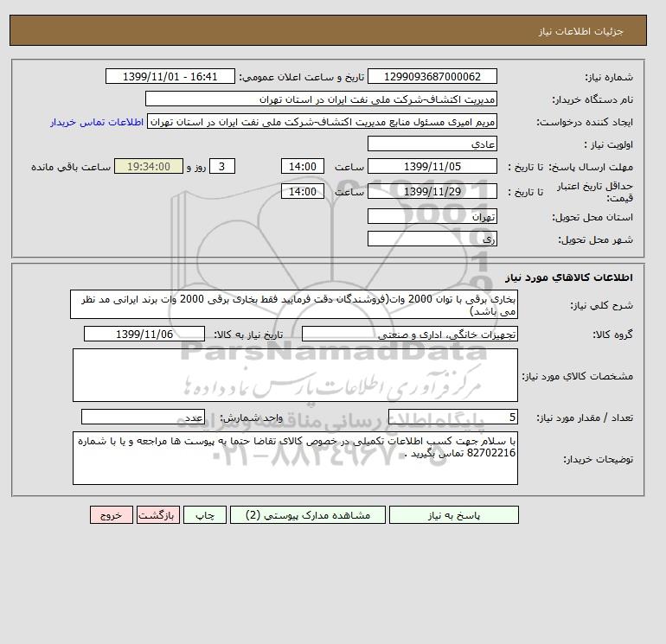
Task: Click the مشخصات کالای مورد نیاز text area
Action: [x=295, y=375]
